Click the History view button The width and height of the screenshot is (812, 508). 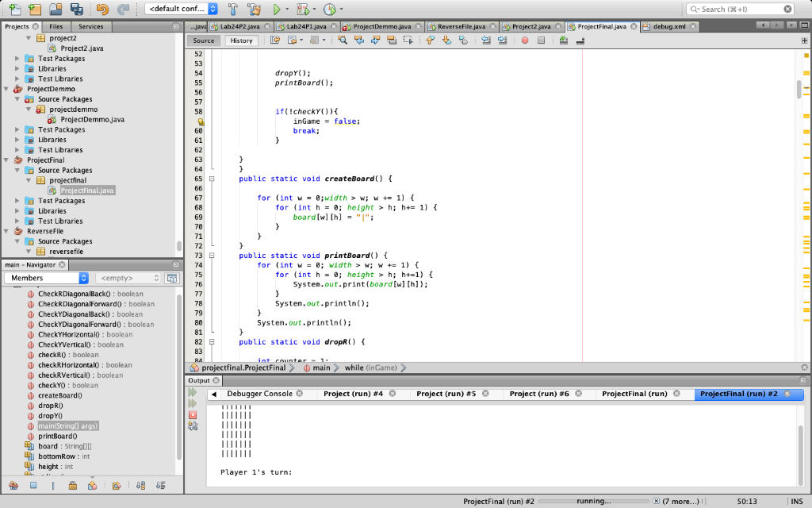pyautogui.click(x=241, y=40)
